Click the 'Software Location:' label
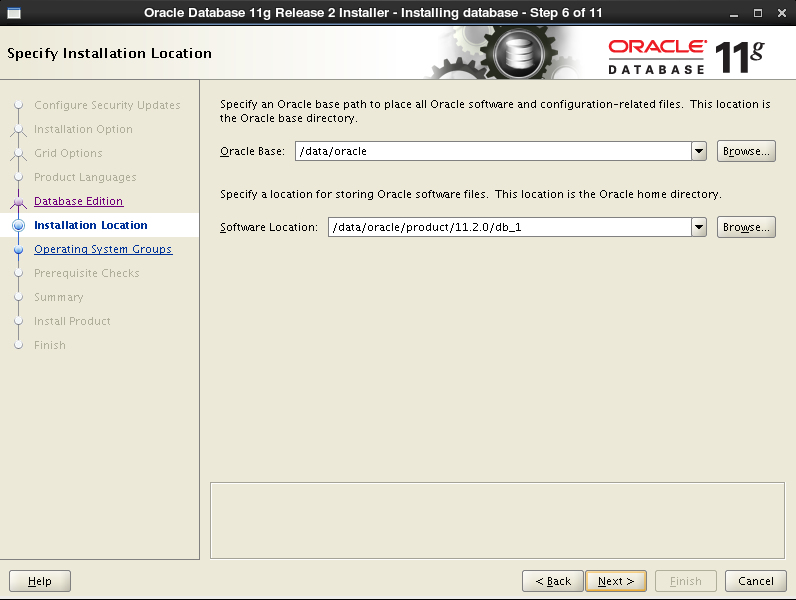 click(x=269, y=227)
